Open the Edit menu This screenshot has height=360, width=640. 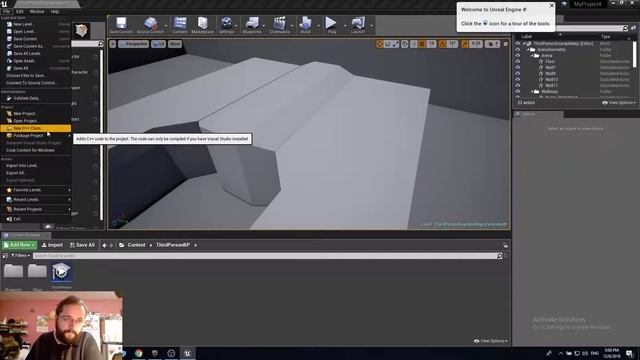click(x=20, y=11)
